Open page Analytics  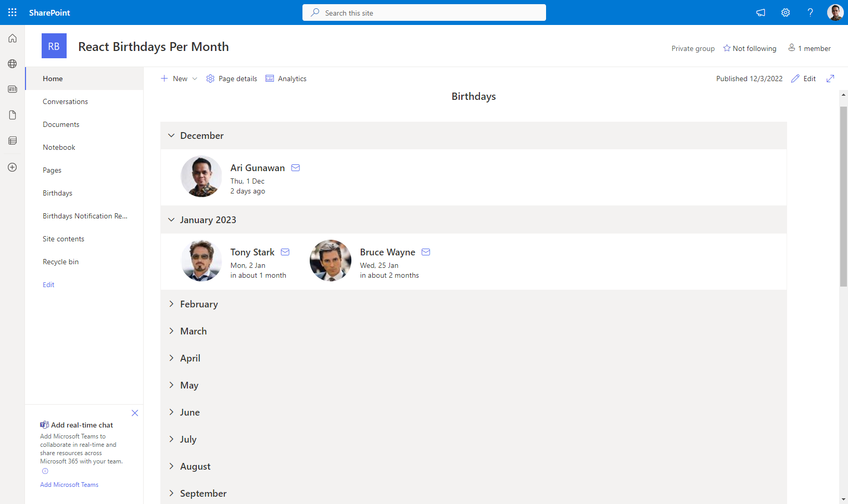286,79
